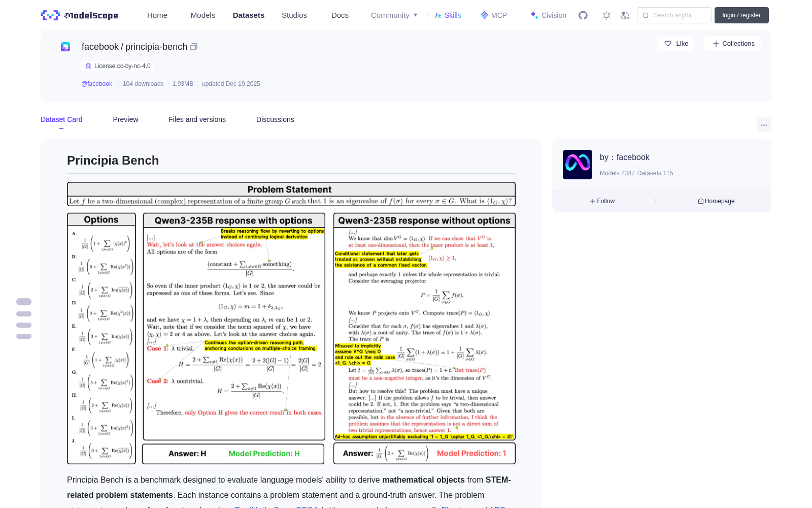Open the facebook Homepage link
The width and height of the screenshot is (812, 508).
716,201
